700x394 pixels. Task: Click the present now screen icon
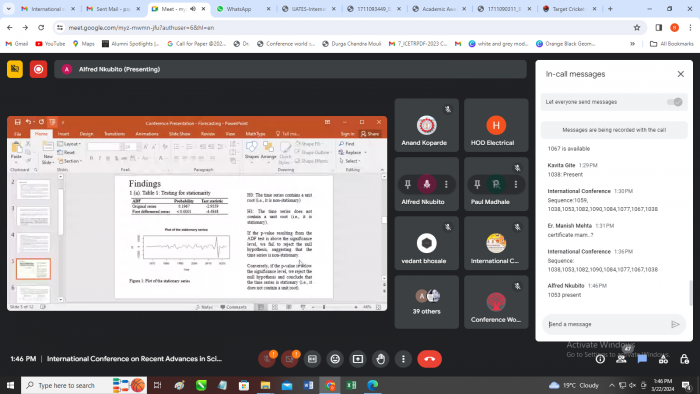tap(358, 359)
